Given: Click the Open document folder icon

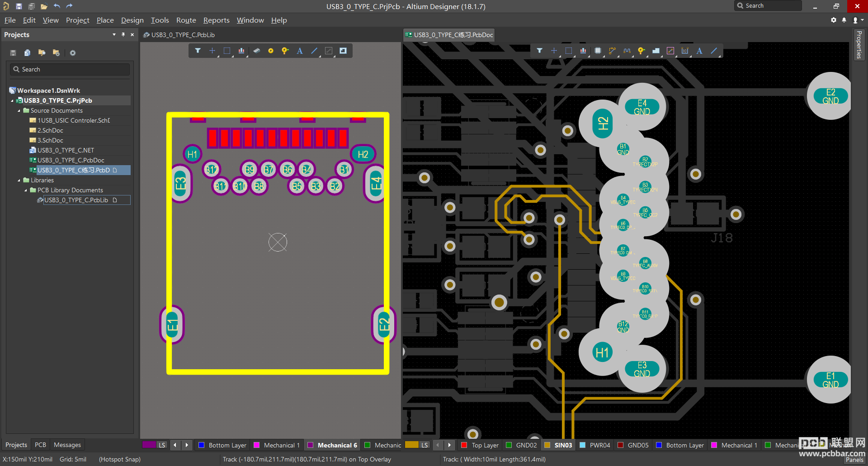Looking at the screenshot, I should (44, 6).
